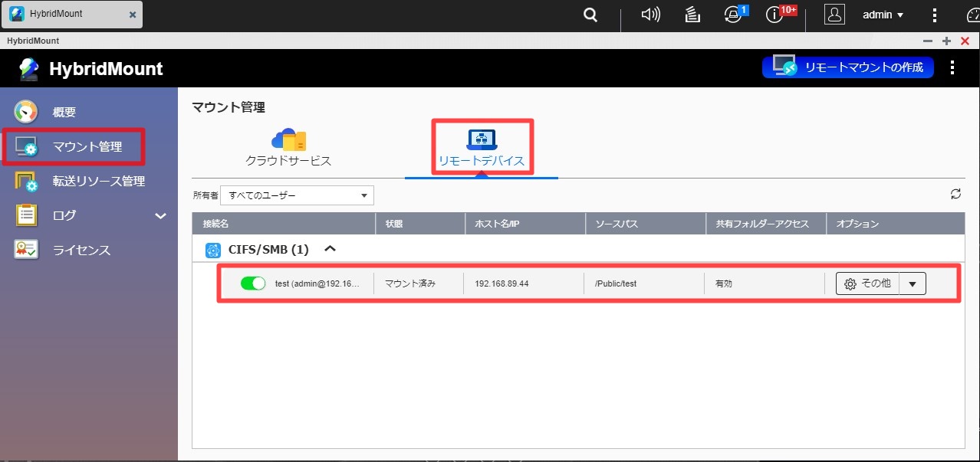Click オプション column header
This screenshot has height=462, width=980.
coord(896,224)
